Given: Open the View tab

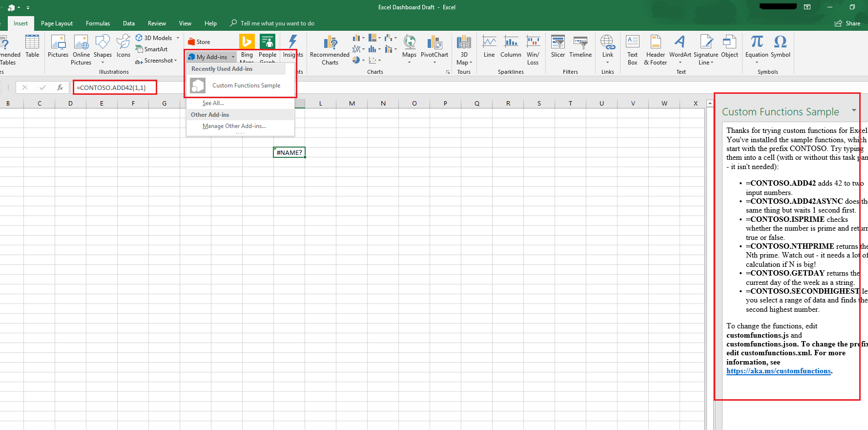Looking at the screenshot, I should click(x=185, y=23).
